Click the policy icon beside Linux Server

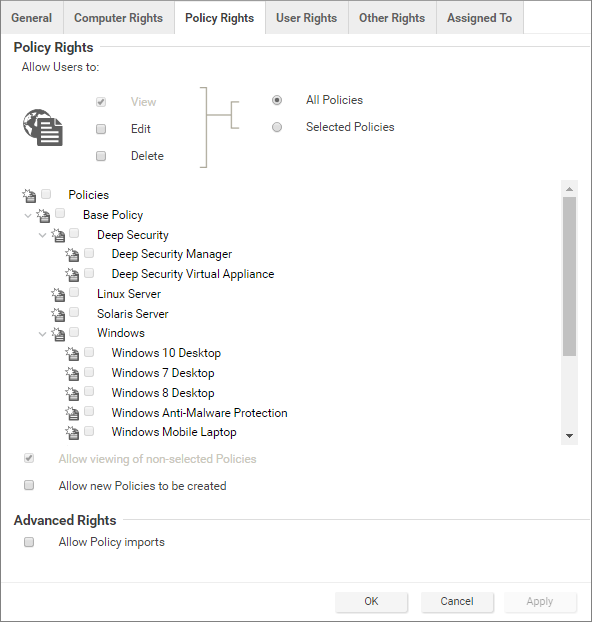[x=58, y=295]
